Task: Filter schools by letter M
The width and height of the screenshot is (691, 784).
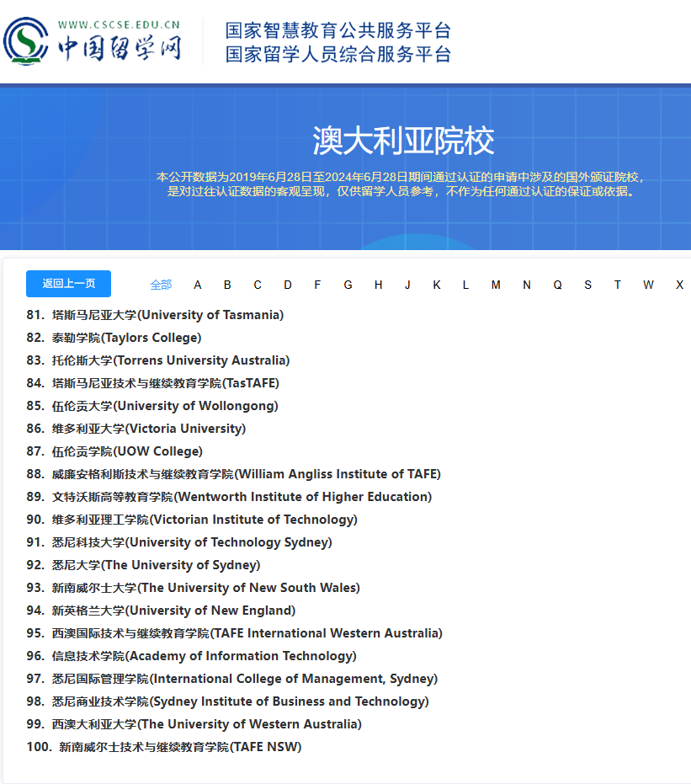Action: click(496, 285)
